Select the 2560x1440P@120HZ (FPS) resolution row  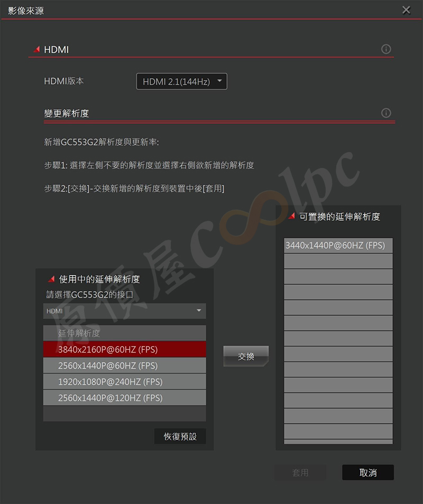pos(124,398)
